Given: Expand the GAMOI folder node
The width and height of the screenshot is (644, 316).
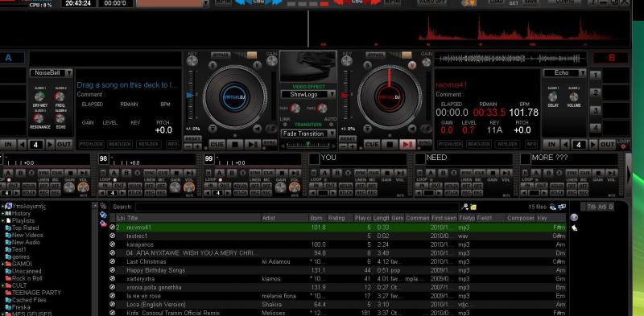Looking at the screenshot, I should pos(2,264).
